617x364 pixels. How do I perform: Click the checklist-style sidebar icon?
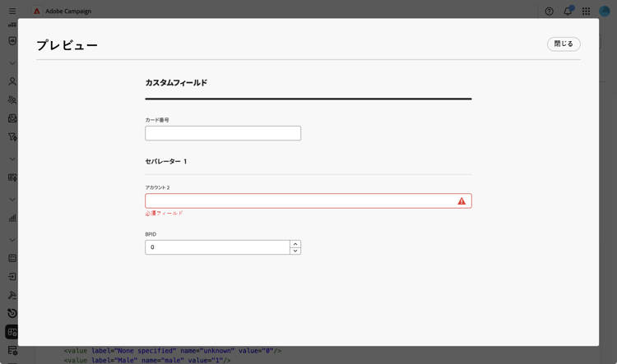pyautogui.click(x=12, y=258)
